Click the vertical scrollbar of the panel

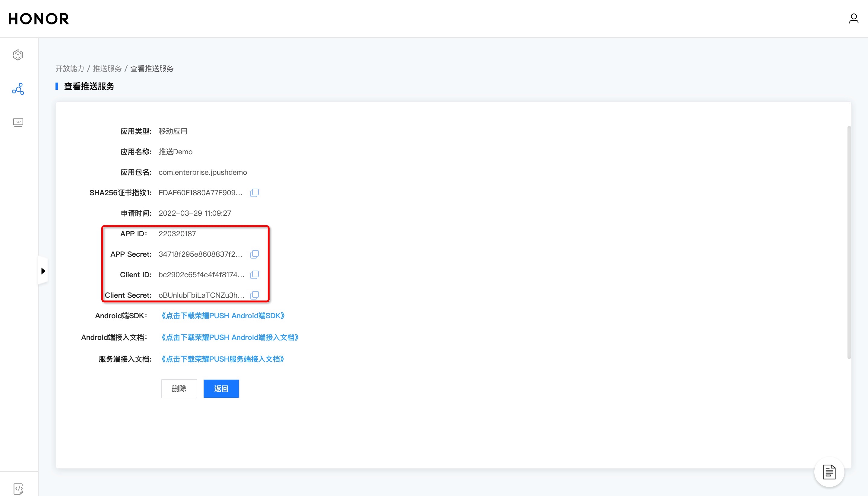(849, 242)
